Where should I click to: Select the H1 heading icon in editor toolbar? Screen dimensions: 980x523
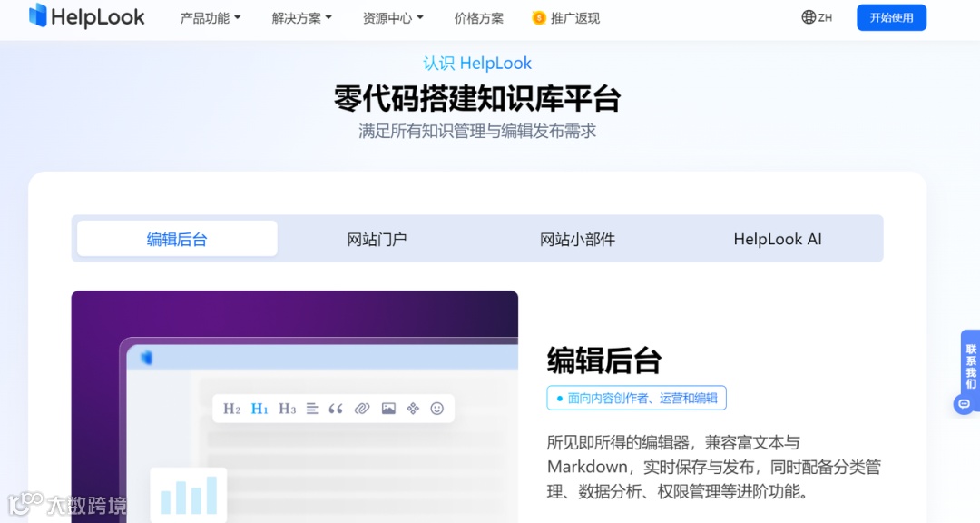[259, 408]
